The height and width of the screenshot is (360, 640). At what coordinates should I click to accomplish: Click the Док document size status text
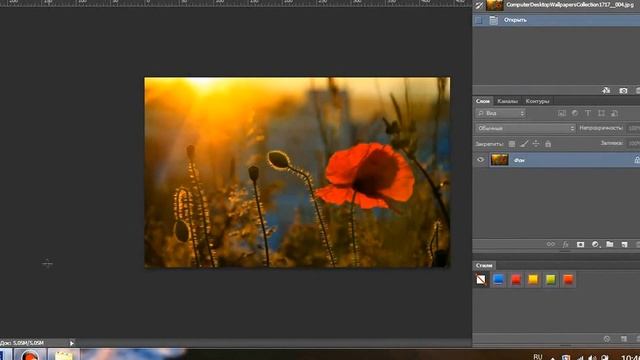point(22,343)
